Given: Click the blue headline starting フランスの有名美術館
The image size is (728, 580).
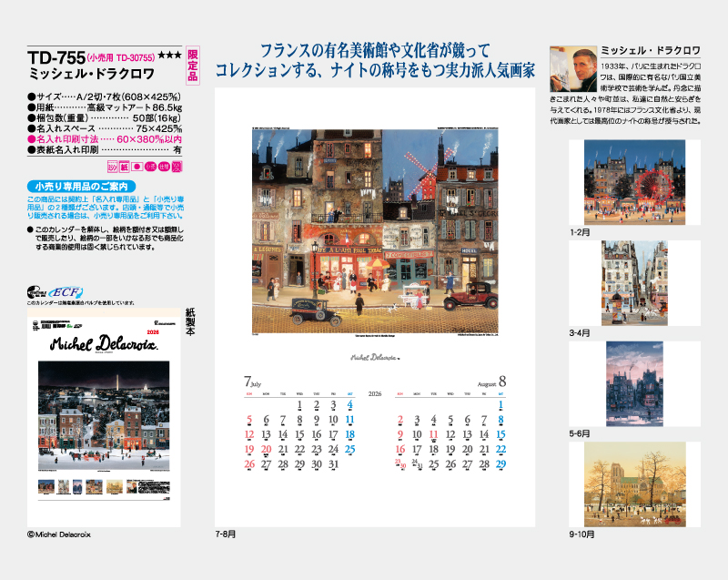Looking at the screenshot, I should (375, 60).
